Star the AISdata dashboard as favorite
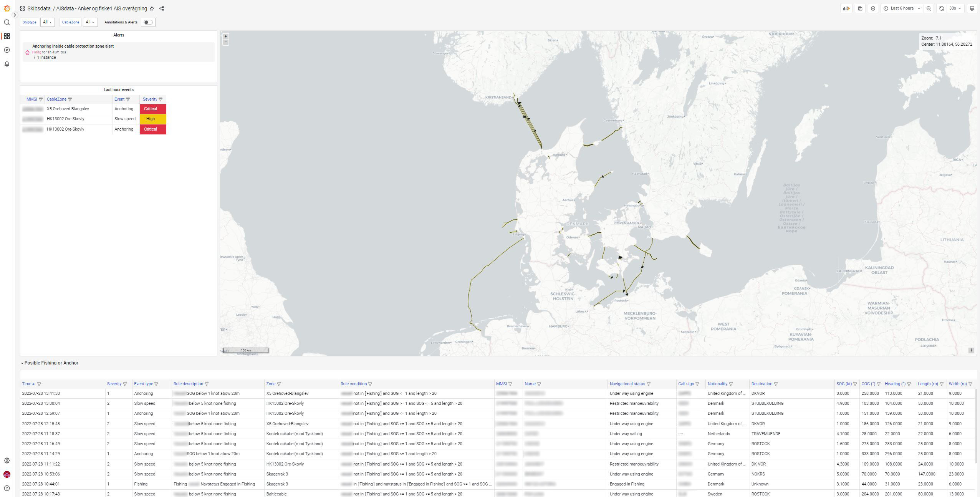The width and height of the screenshot is (980, 497). 152,8
